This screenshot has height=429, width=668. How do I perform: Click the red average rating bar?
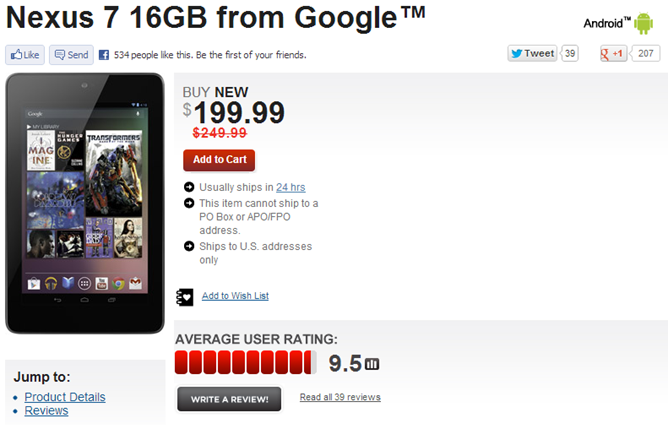[x=246, y=362]
